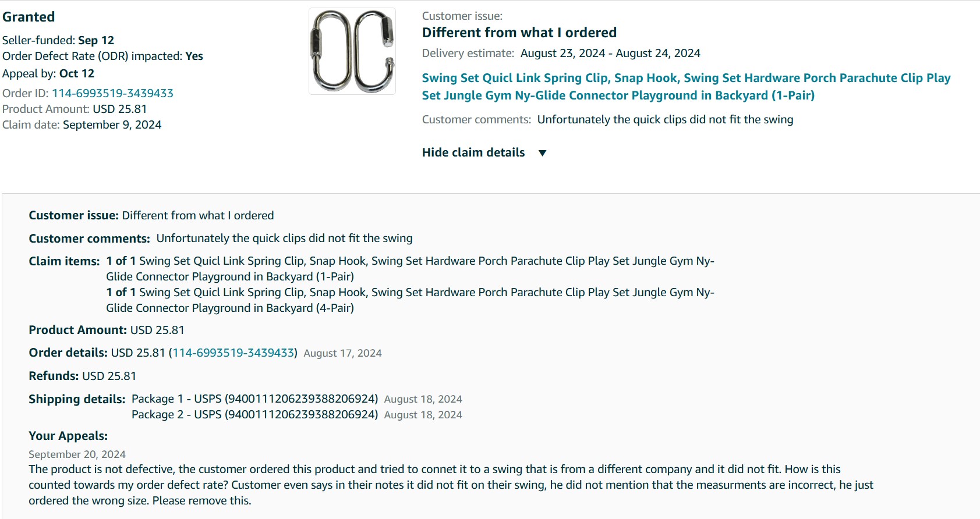Click the Package 2 USPS tracking number

pyautogui.click(x=302, y=414)
